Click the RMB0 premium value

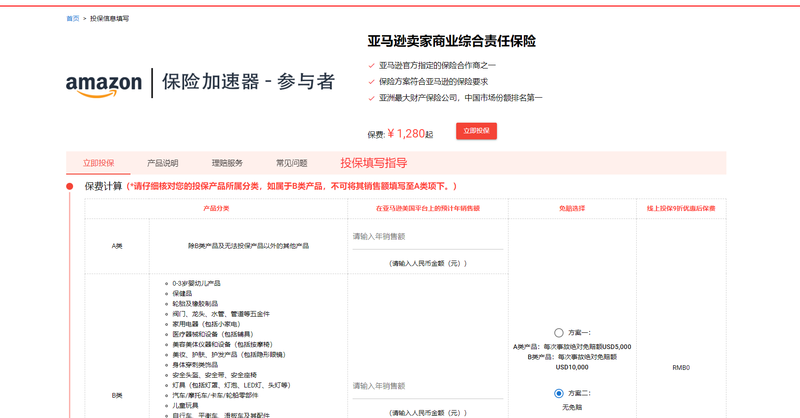click(681, 367)
